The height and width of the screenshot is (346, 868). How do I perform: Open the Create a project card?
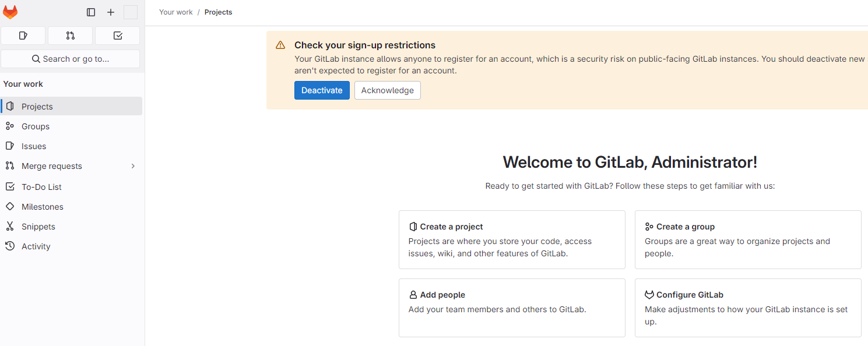point(512,239)
